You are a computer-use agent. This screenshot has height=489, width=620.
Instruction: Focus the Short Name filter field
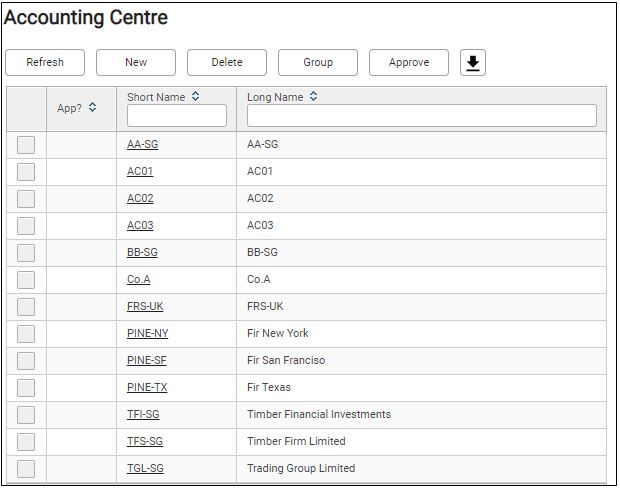(177, 115)
